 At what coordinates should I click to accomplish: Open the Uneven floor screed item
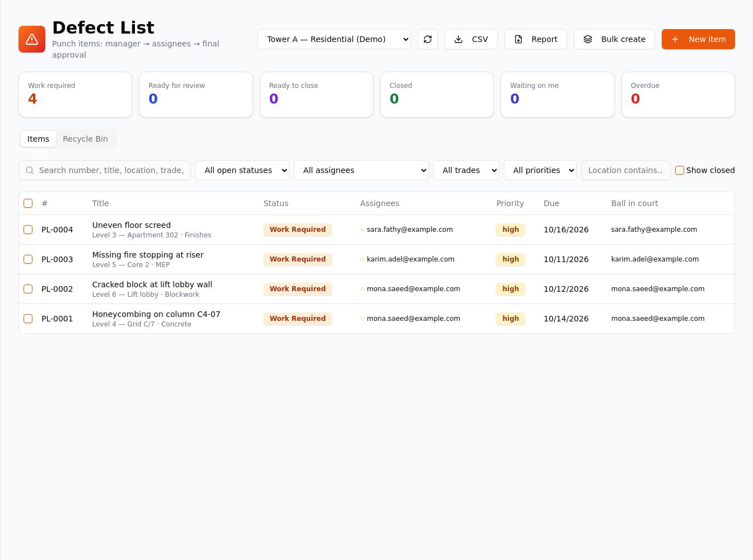(x=132, y=225)
